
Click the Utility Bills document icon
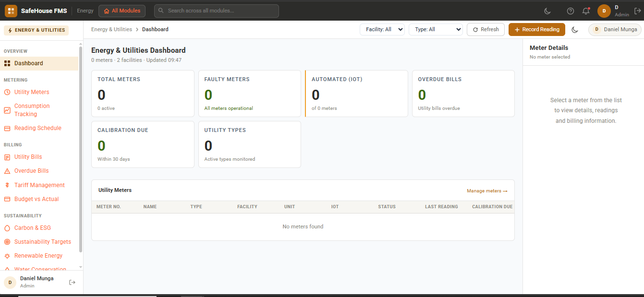pyautogui.click(x=7, y=157)
